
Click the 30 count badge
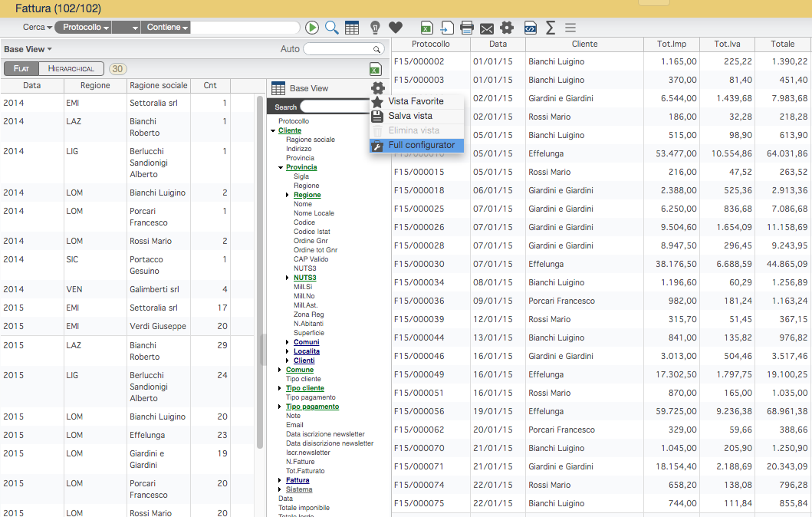117,69
